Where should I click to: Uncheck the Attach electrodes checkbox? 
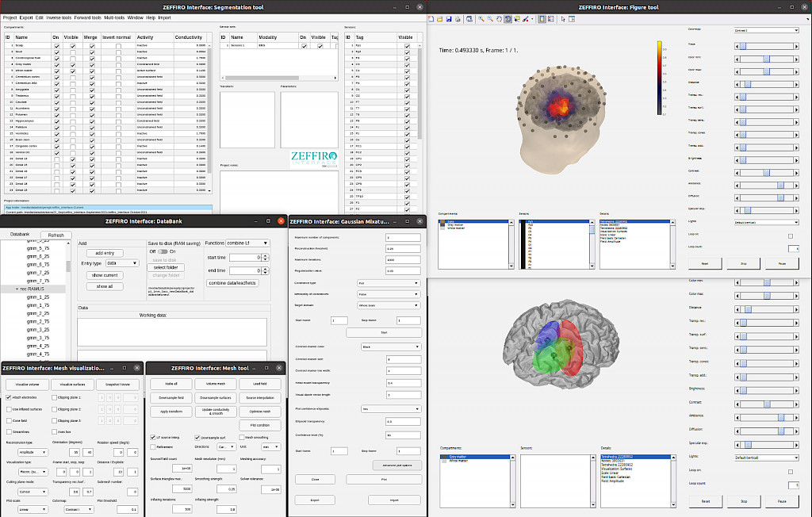pos(8,396)
